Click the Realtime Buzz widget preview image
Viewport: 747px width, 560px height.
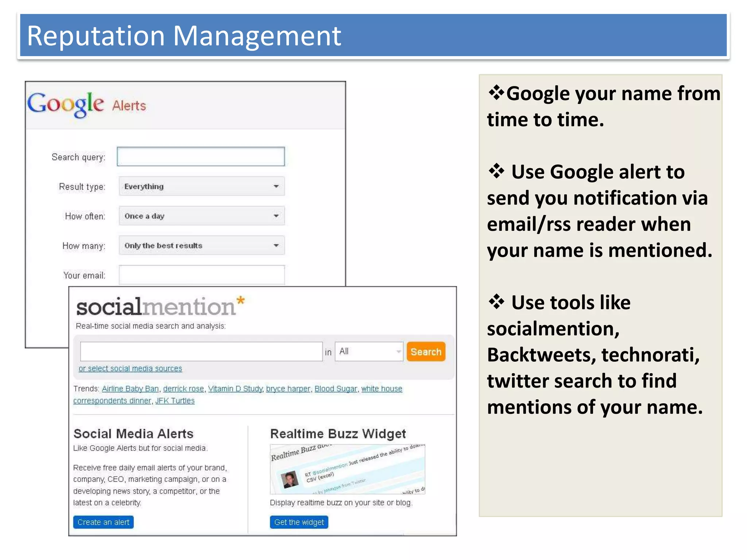coord(348,469)
